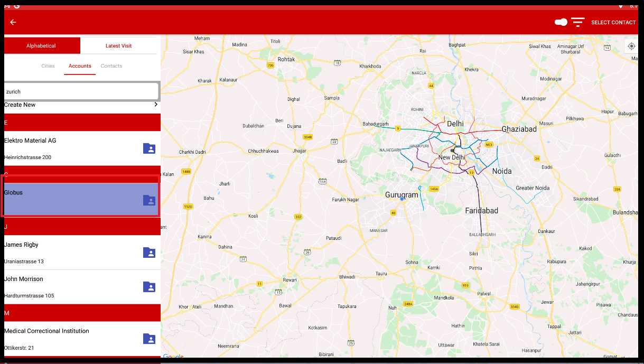Open the filter lines icon

pyautogui.click(x=578, y=22)
